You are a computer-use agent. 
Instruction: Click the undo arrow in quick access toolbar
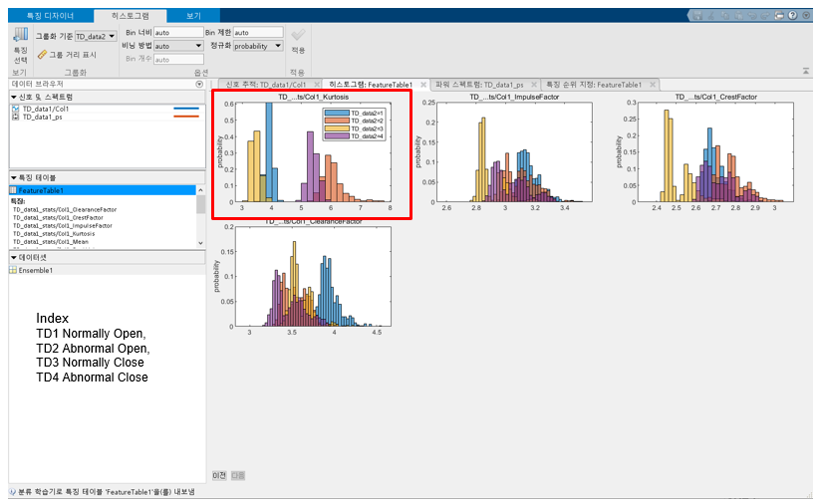coord(752,16)
